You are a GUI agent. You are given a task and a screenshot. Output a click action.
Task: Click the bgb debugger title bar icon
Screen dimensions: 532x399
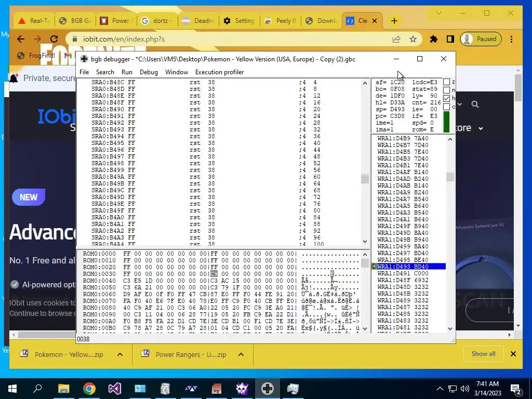coord(84,59)
